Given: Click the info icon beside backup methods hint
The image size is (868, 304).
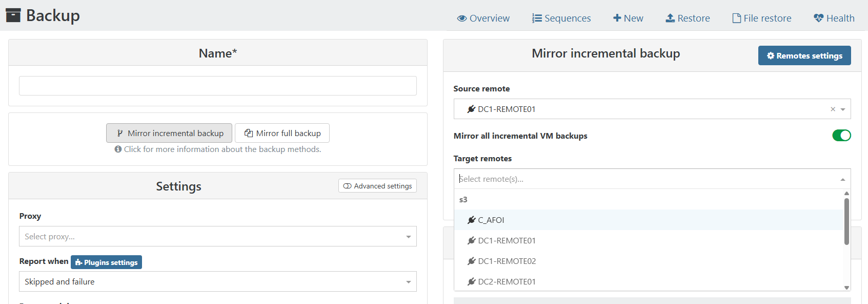Looking at the screenshot, I should tap(118, 149).
